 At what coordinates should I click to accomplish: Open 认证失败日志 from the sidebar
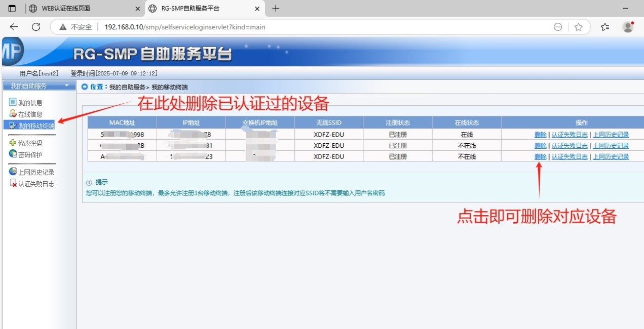35,184
